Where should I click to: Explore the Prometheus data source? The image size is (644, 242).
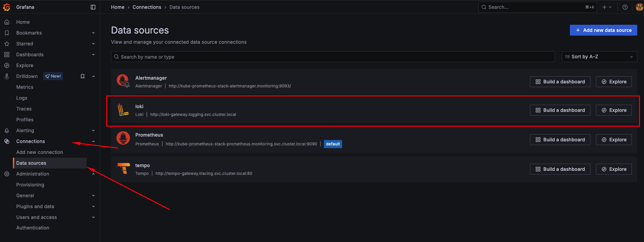tap(614, 140)
